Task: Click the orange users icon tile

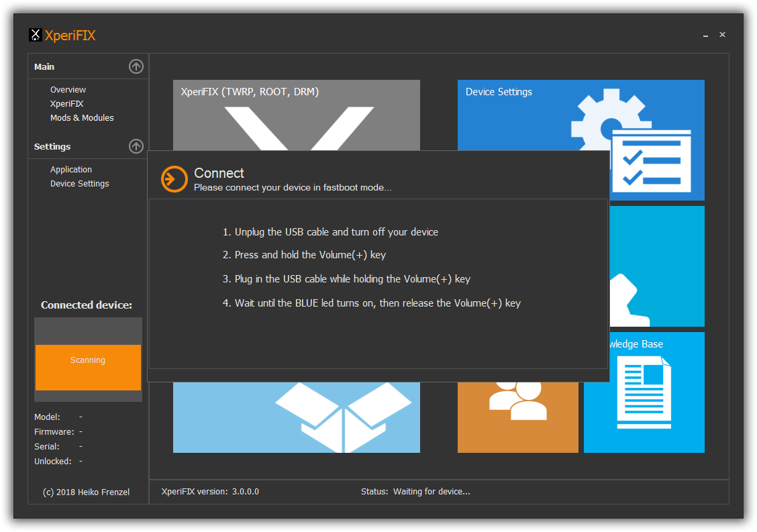Action: click(x=518, y=417)
